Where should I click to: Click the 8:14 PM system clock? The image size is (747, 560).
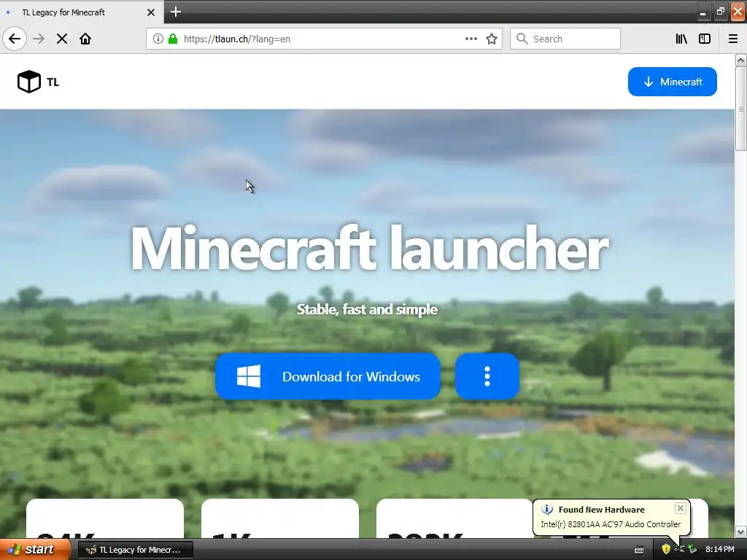720,549
